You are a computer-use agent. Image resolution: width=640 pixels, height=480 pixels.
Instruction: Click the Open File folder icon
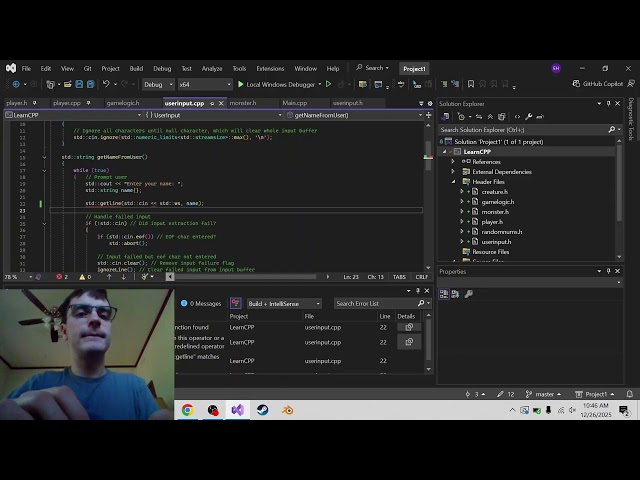pyautogui.click(x=68, y=84)
